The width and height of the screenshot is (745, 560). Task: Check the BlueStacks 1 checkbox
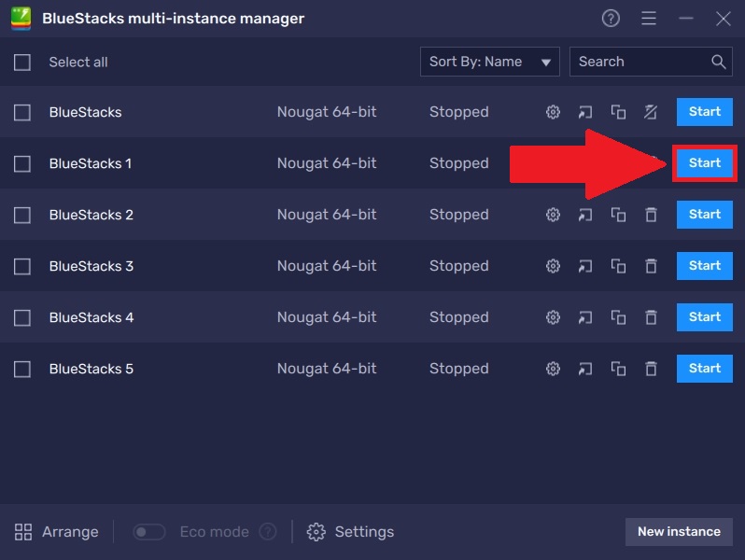click(x=22, y=164)
